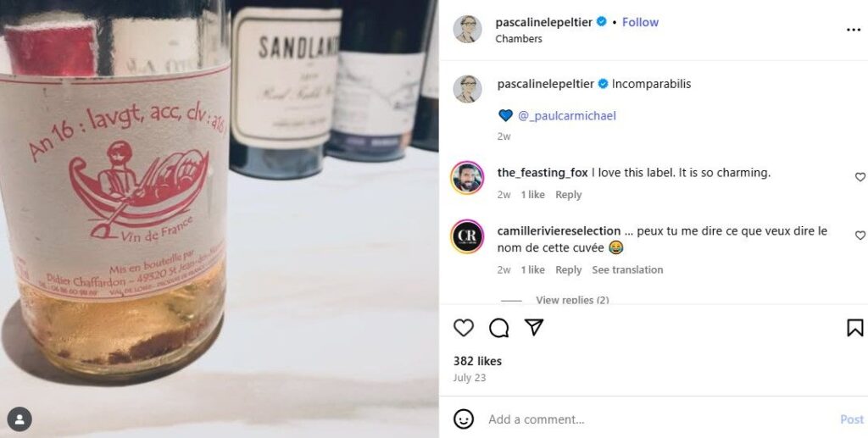Open camillerivièreselection CR avatar

pyautogui.click(x=467, y=236)
